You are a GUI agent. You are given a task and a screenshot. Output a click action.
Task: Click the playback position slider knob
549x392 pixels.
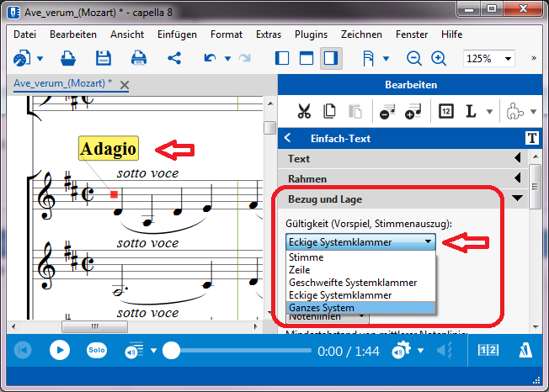coord(171,351)
